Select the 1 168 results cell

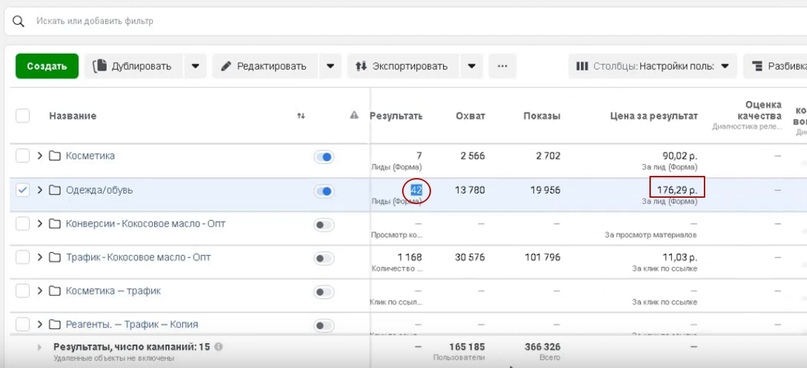coord(409,257)
